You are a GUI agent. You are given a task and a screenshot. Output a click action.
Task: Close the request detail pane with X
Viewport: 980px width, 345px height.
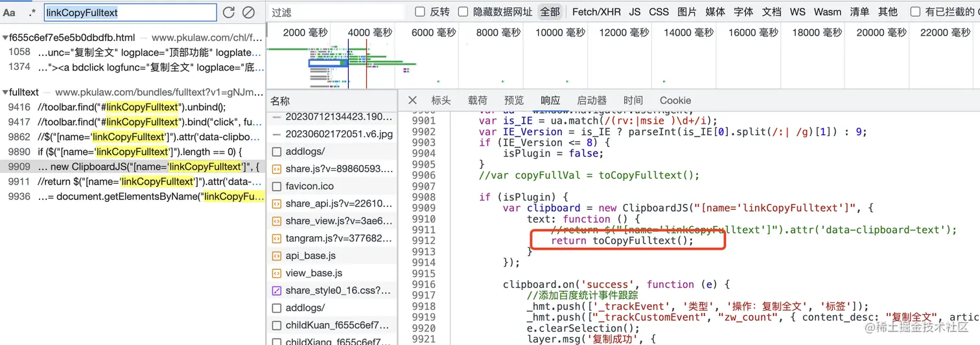(412, 100)
